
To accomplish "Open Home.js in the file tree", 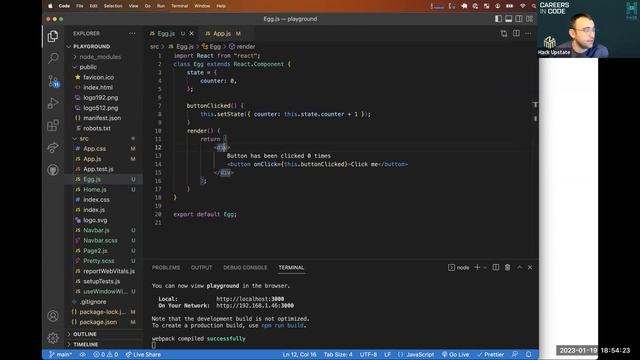I will pyautogui.click(x=95, y=189).
